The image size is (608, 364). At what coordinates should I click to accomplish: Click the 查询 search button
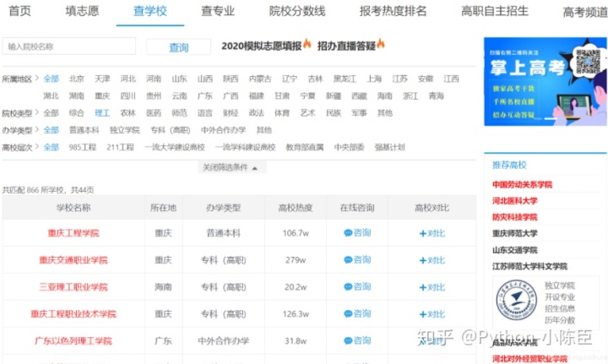[x=179, y=47]
